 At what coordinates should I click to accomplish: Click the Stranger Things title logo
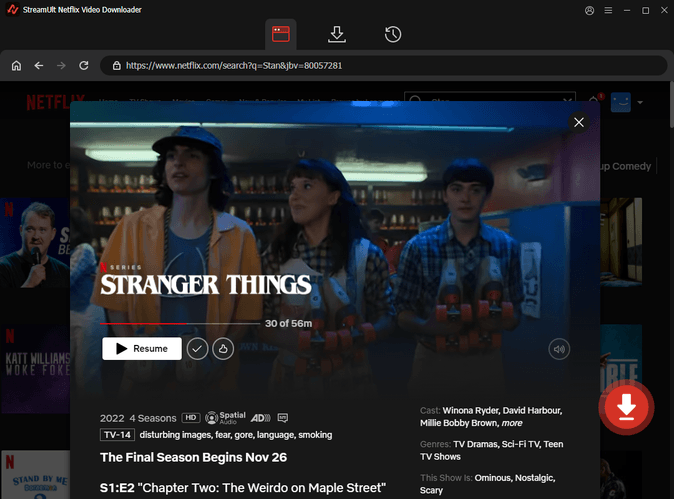(205, 284)
